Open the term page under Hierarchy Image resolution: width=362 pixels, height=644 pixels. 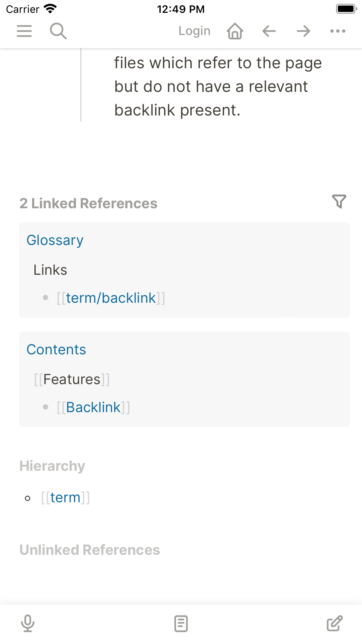(x=65, y=497)
